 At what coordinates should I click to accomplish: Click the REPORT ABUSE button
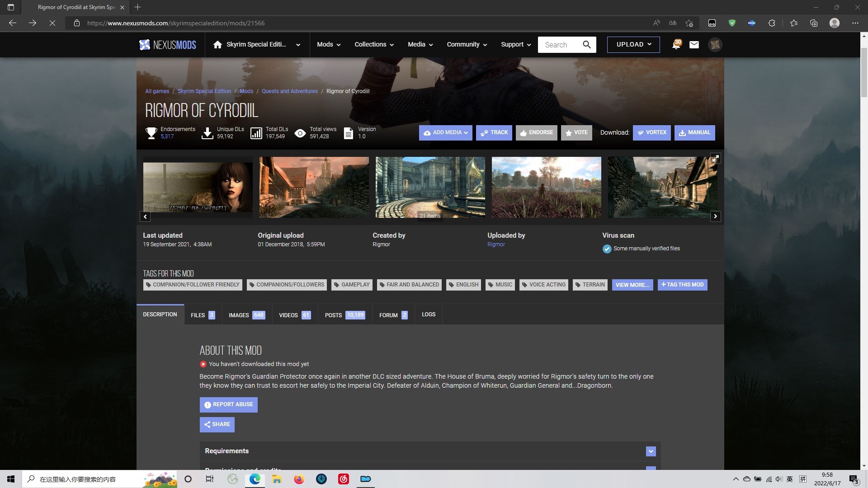228,405
